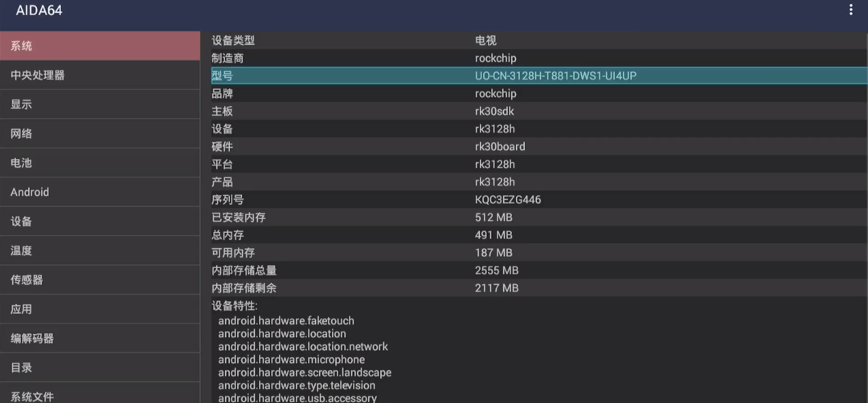Screen dimensions: 868x403
Task: Select the 产品 row label
Action: click(222, 182)
